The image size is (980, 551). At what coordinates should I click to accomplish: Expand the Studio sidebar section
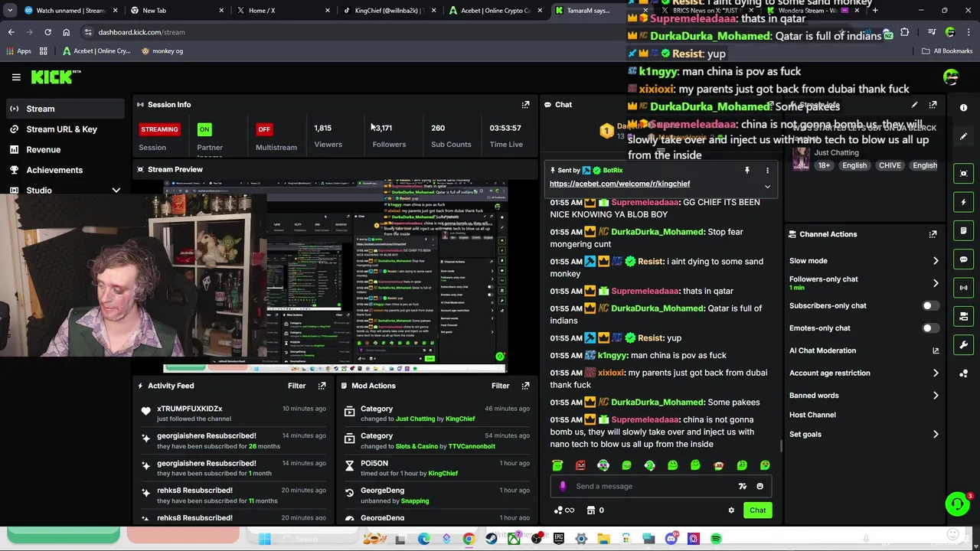pos(116,191)
